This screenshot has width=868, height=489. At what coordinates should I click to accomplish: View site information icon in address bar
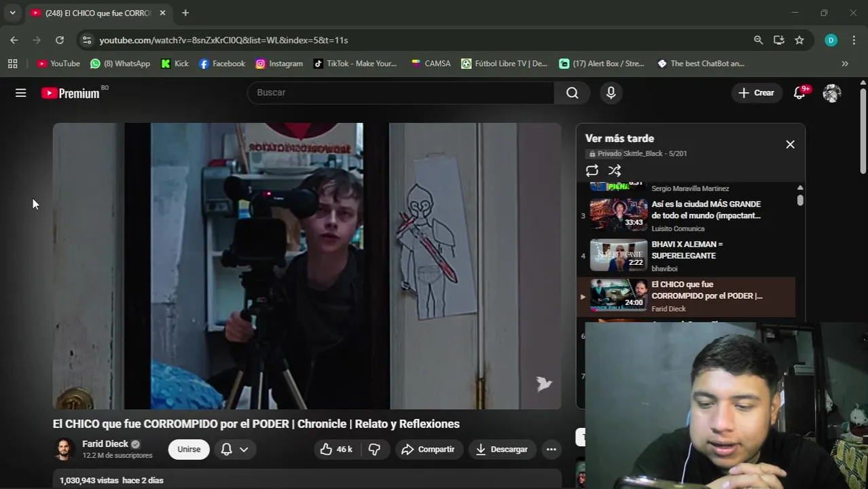click(87, 40)
